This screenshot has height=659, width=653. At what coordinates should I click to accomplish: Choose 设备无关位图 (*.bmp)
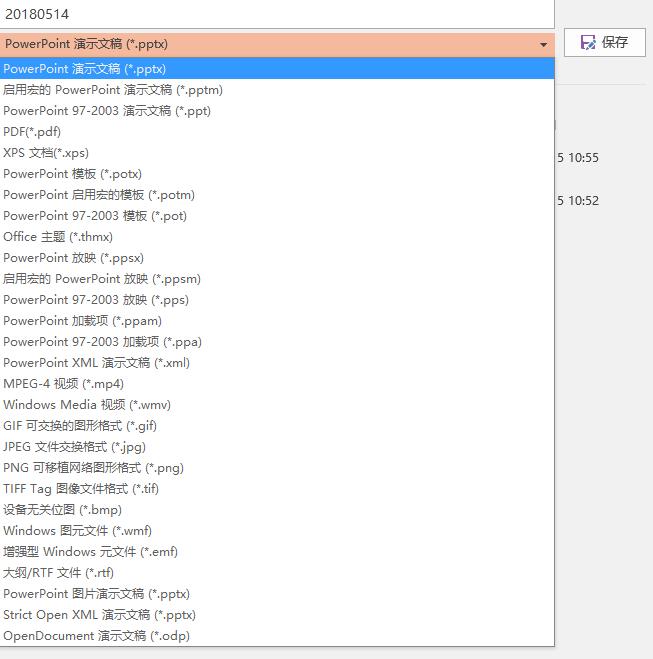coord(277,510)
